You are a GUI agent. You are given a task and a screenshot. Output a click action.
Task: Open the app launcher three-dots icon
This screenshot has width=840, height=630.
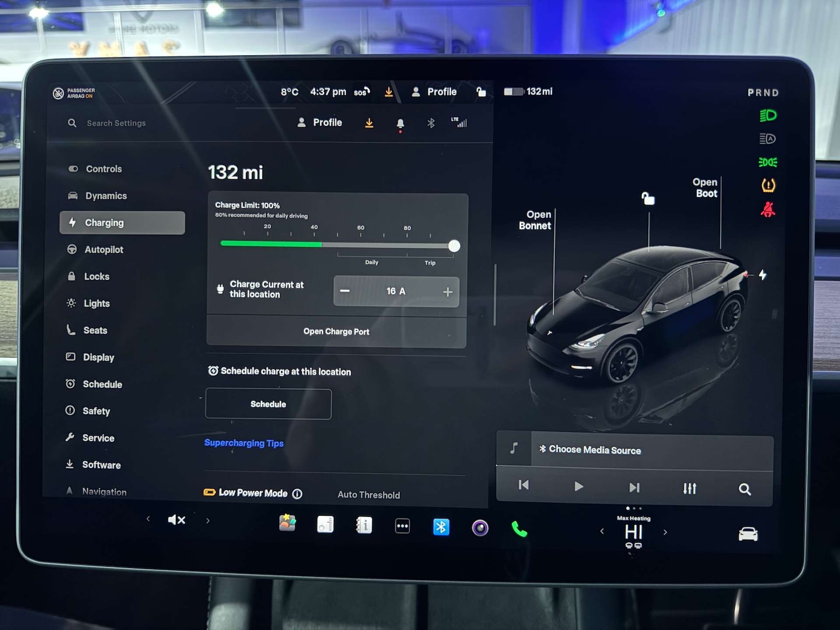pyautogui.click(x=402, y=526)
